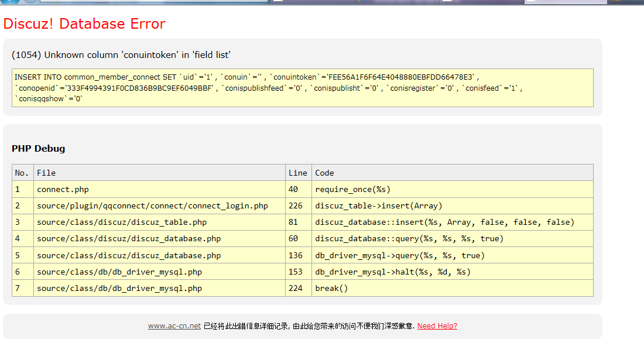
Task: Click the db_driver_mysql->halt code entry
Action: [392, 272]
